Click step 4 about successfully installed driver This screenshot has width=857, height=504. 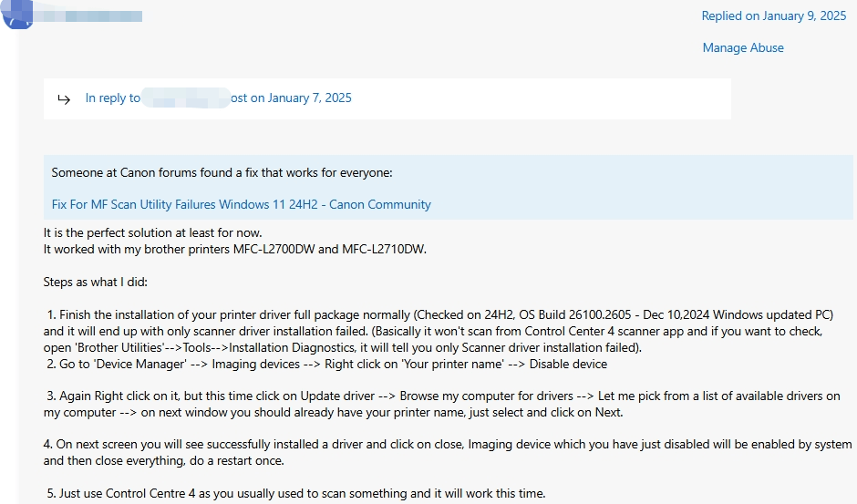[x=448, y=452]
